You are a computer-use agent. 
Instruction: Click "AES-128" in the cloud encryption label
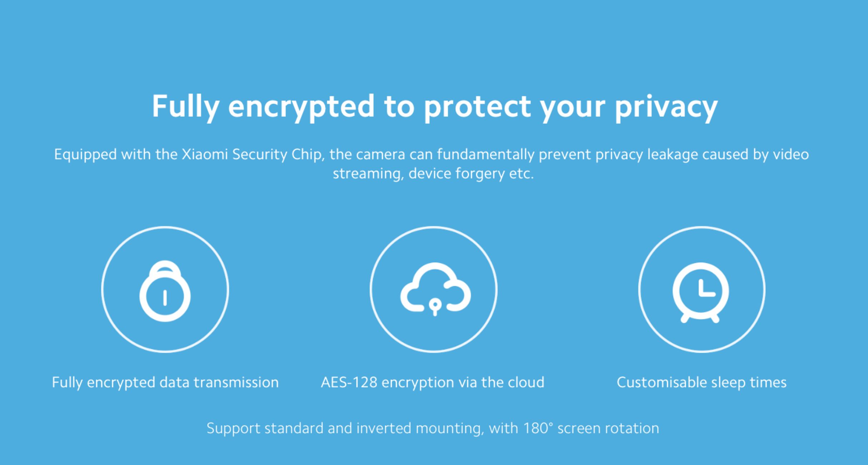coord(349,382)
